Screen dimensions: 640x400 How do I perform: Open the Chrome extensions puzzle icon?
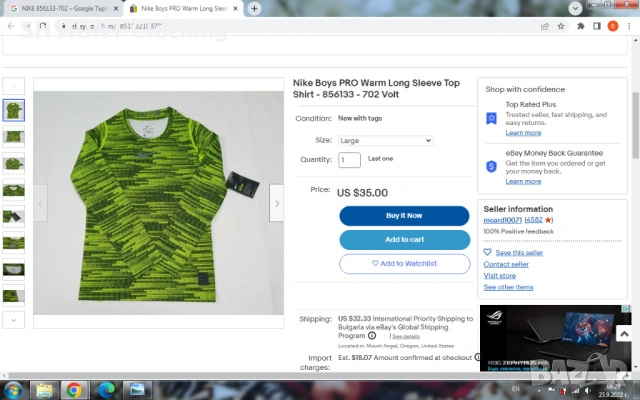coord(580,26)
